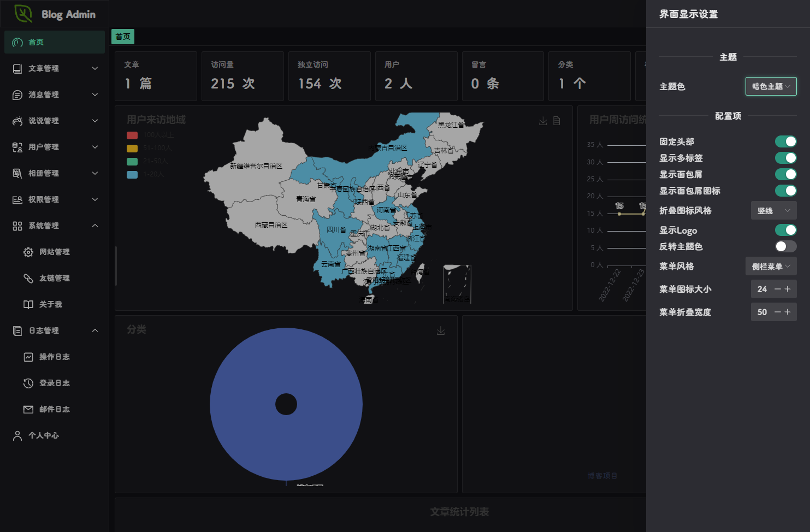810x532 pixels.
Task: Increase 菜单图标大小 with plus button
Action: (788, 289)
